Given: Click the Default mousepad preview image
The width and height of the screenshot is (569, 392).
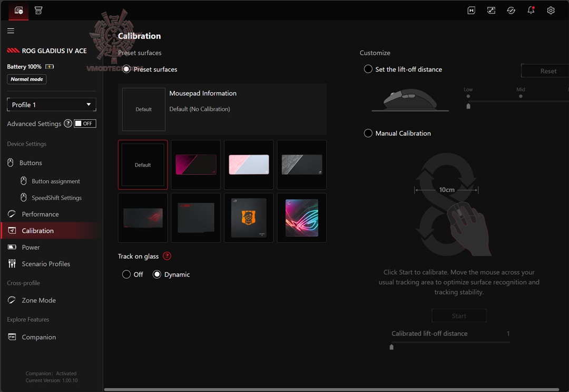Looking at the screenshot, I should (144, 109).
